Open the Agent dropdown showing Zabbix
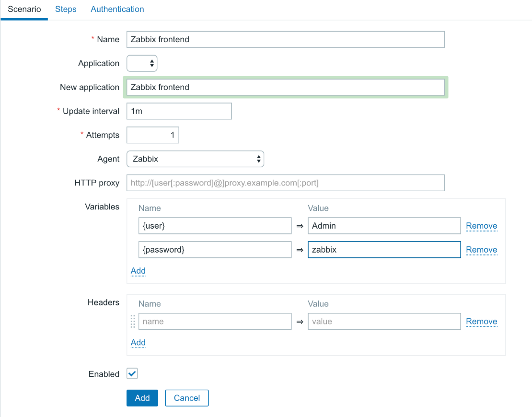 coord(195,159)
